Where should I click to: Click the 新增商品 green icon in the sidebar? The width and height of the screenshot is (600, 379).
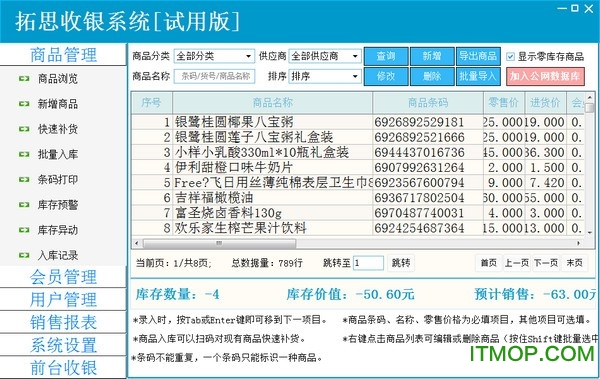[x=24, y=104]
